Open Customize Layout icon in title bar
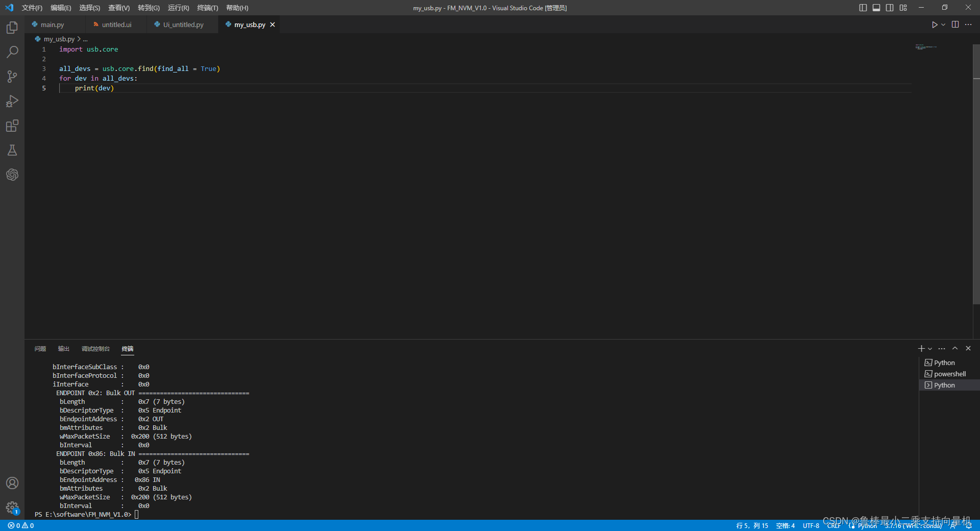This screenshot has width=980, height=531. 903,8
